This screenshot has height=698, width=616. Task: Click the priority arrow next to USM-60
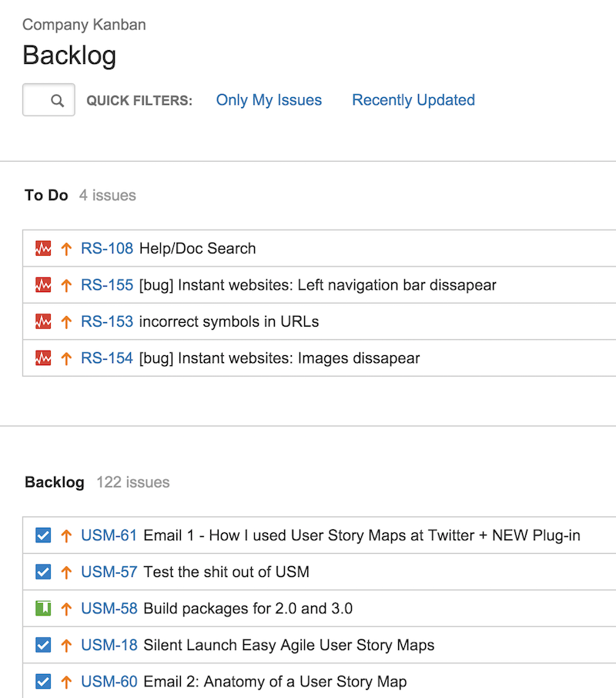point(65,681)
